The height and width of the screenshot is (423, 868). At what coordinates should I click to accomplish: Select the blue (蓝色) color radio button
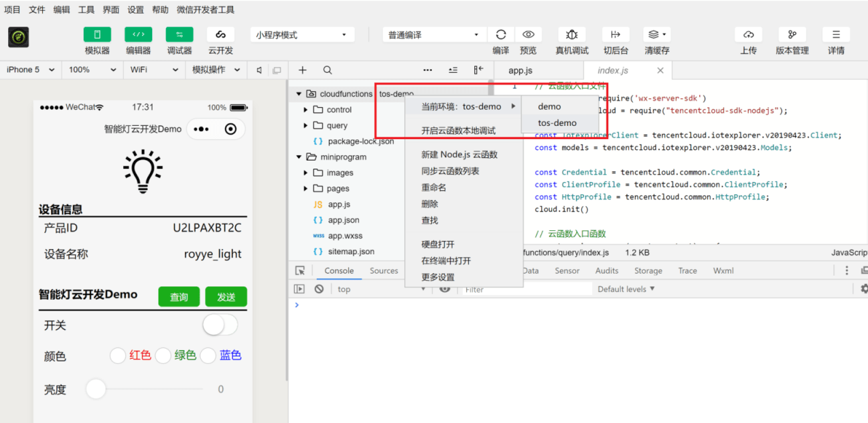(208, 355)
